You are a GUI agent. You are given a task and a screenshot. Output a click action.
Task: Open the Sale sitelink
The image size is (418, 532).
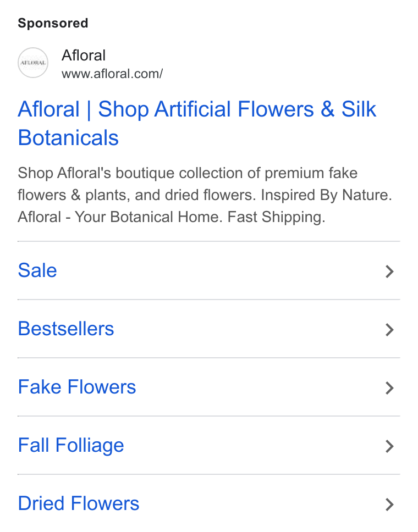(37, 270)
